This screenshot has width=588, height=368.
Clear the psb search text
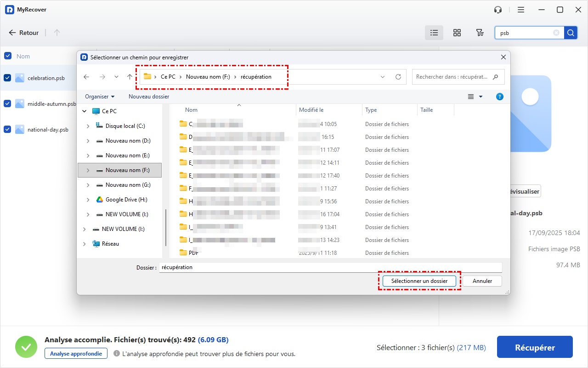[x=556, y=33]
